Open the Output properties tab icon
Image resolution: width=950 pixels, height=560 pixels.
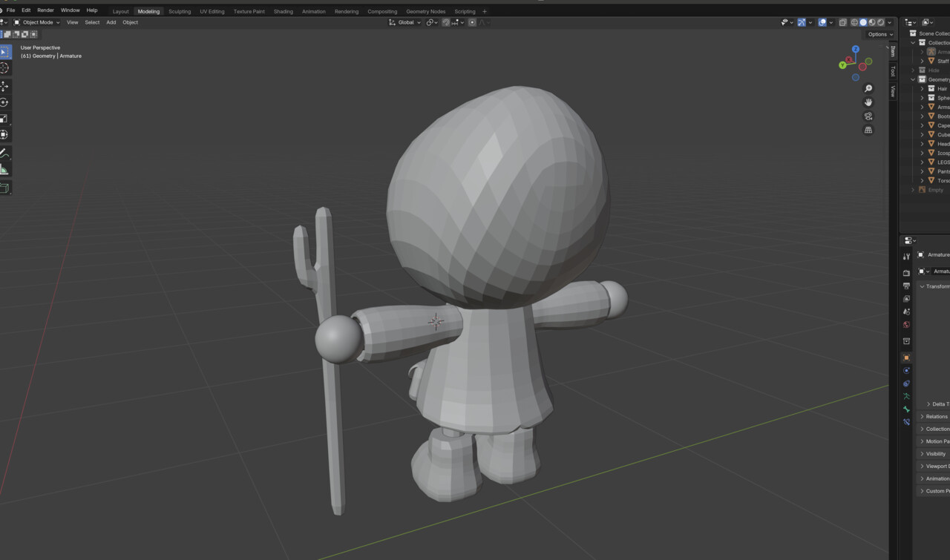tap(906, 286)
